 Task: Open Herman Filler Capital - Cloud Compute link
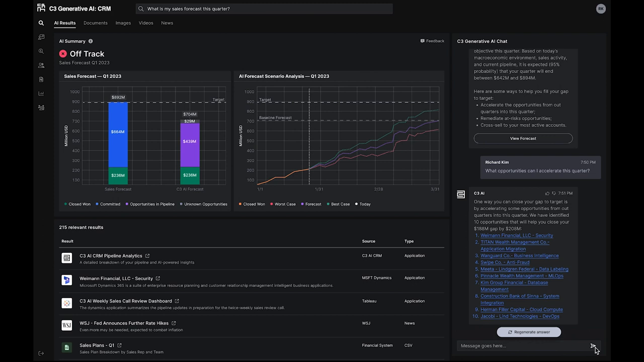[522, 309]
